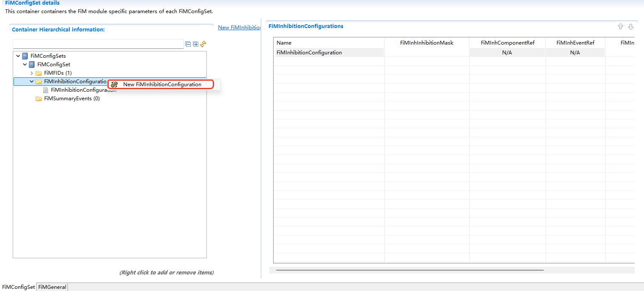Select the FiMInhibitionConfiguration row in the table
Image resolution: width=644 pixels, height=291 pixels.
pos(329,52)
